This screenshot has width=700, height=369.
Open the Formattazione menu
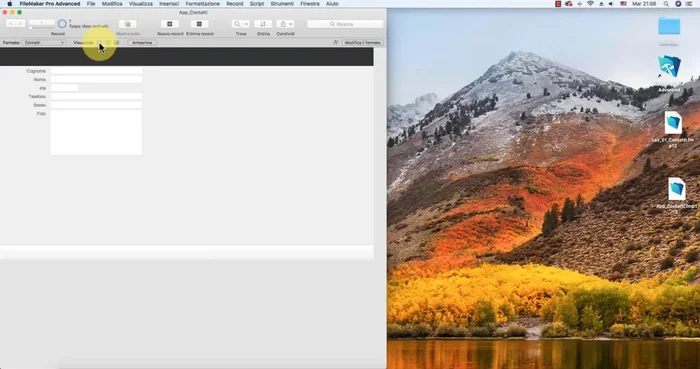(x=203, y=4)
